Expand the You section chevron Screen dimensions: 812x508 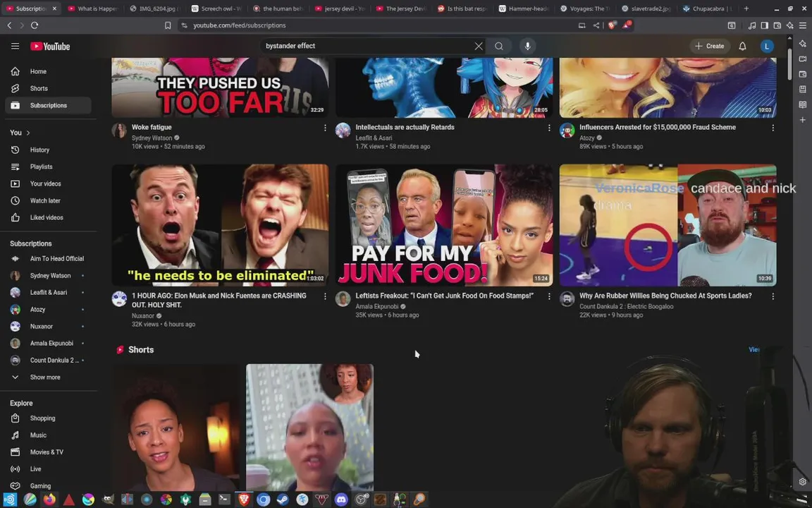(28, 133)
